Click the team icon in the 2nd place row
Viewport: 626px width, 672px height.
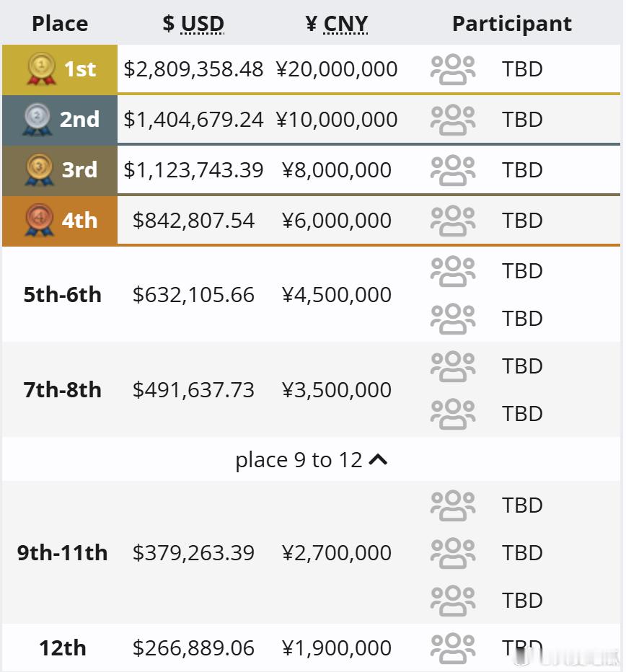pos(453,120)
